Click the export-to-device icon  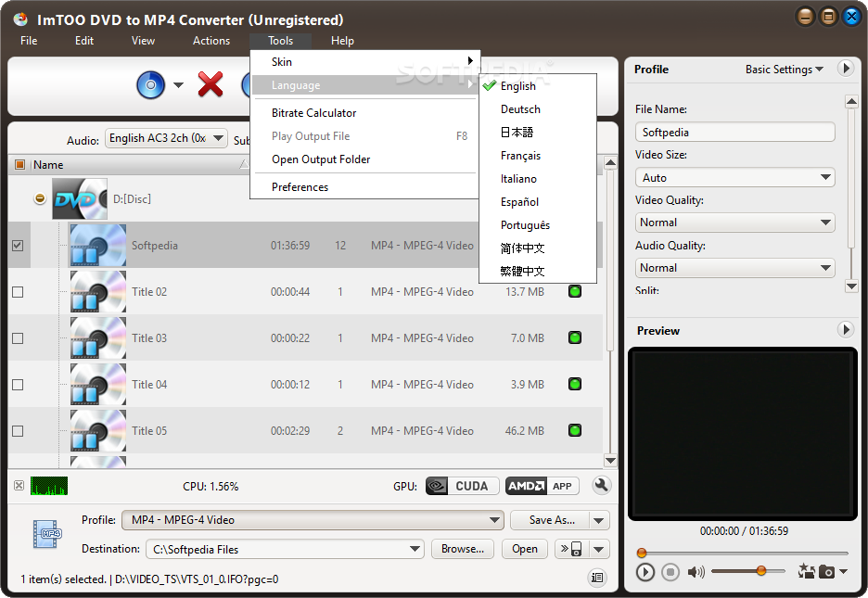[570, 549]
